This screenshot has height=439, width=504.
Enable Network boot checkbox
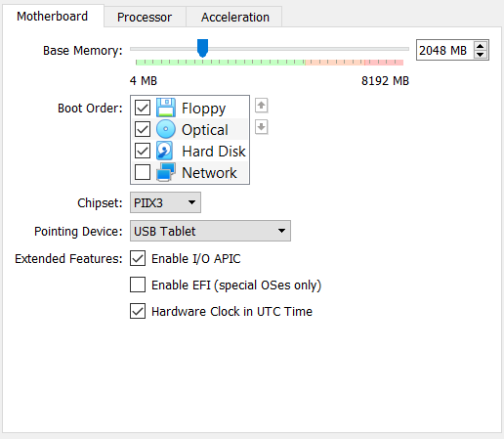click(143, 172)
